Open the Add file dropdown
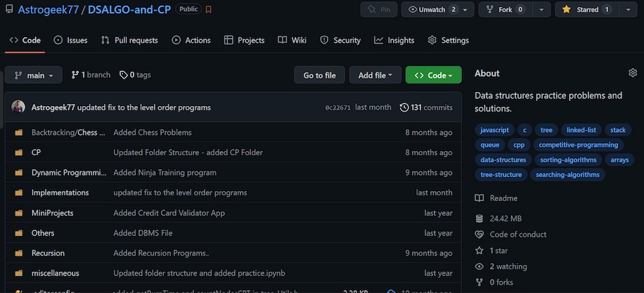This screenshot has height=293, width=644. [375, 75]
